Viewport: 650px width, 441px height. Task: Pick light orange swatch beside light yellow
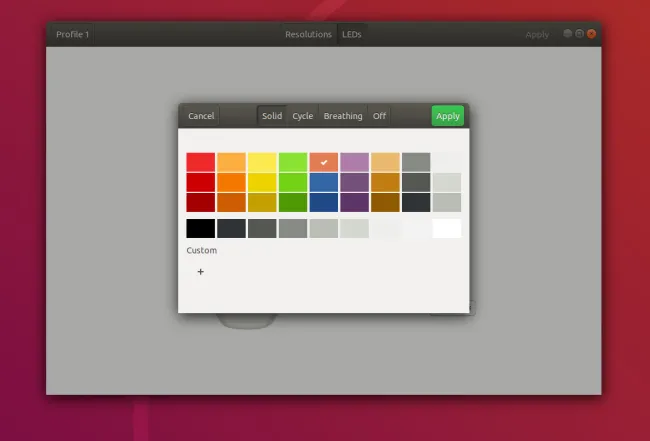click(231, 162)
